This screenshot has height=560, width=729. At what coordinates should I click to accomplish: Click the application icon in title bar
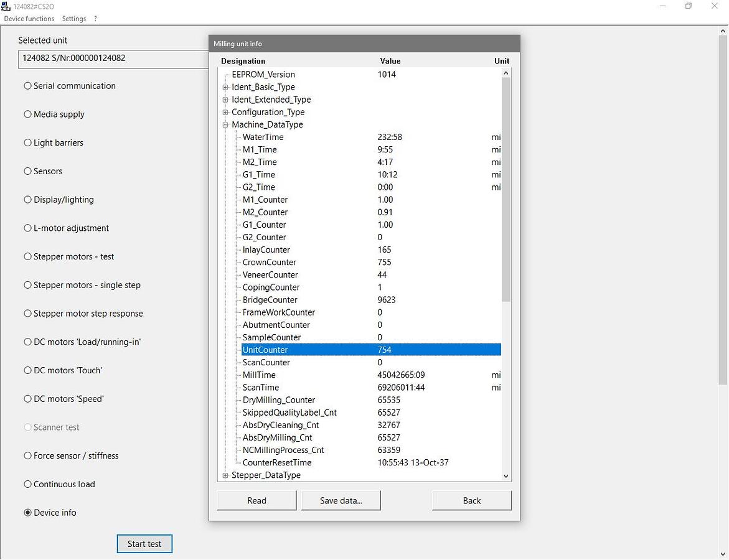(6, 6)
